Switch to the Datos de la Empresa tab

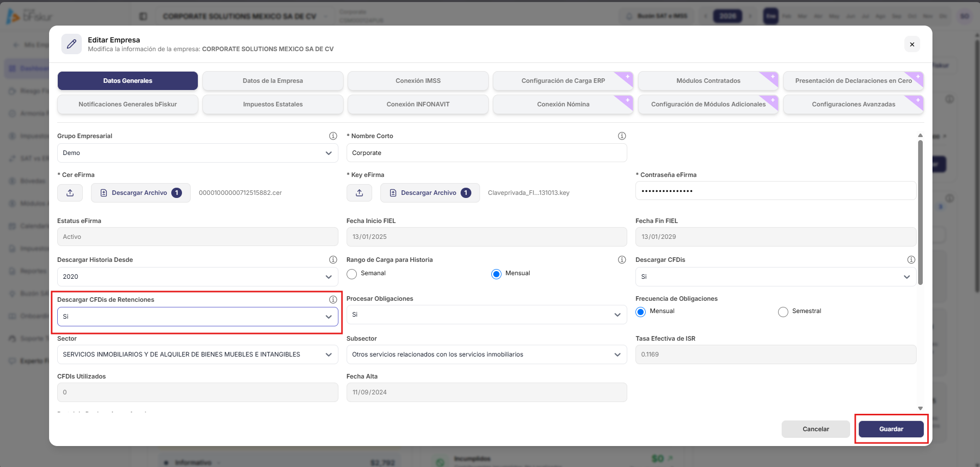pos(273,81)
